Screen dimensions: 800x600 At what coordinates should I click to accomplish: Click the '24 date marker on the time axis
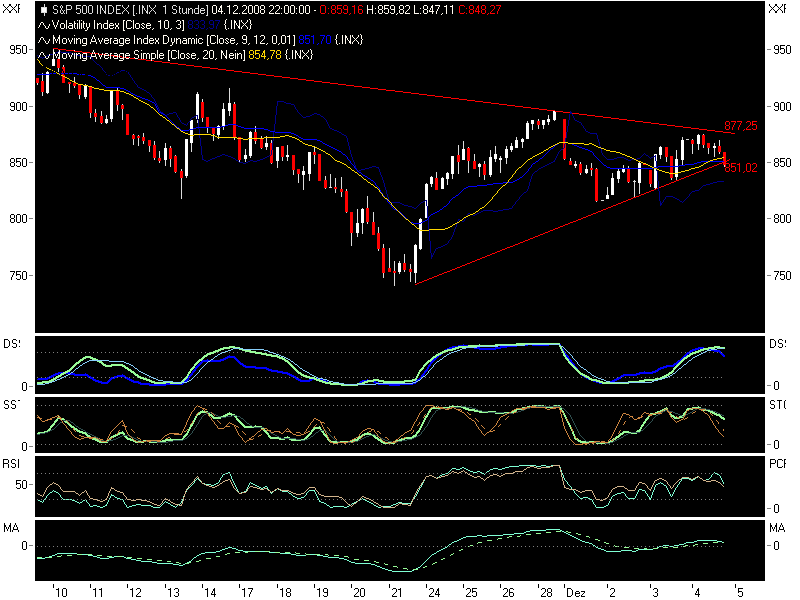[x=434, y=592]
